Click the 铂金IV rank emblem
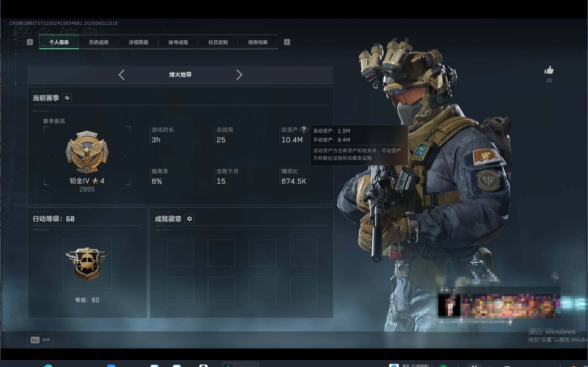Viewport: 588px width, 367px height. point(87,152)
